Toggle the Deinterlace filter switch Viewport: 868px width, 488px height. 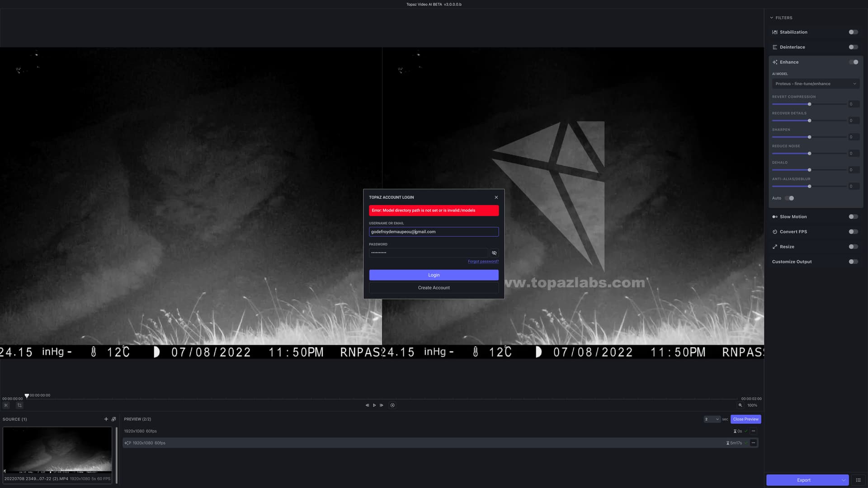(853, 47)
